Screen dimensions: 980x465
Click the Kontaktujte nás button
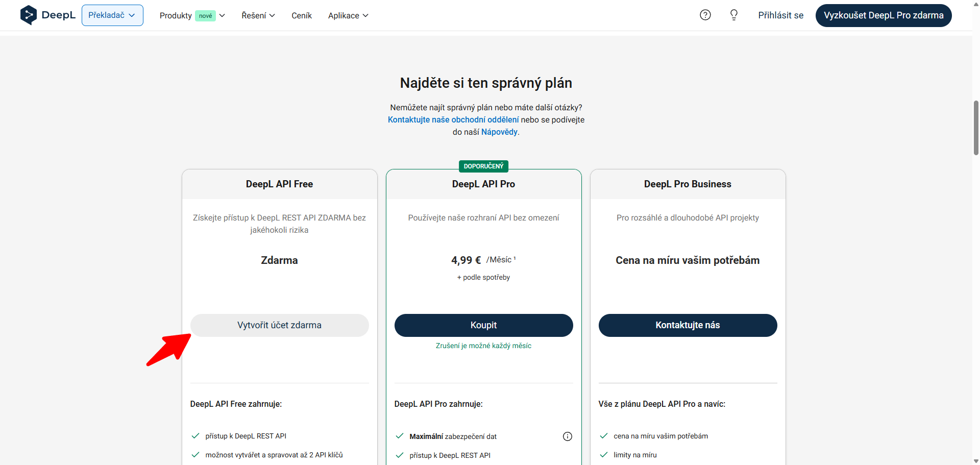click(x=688, y=325)
